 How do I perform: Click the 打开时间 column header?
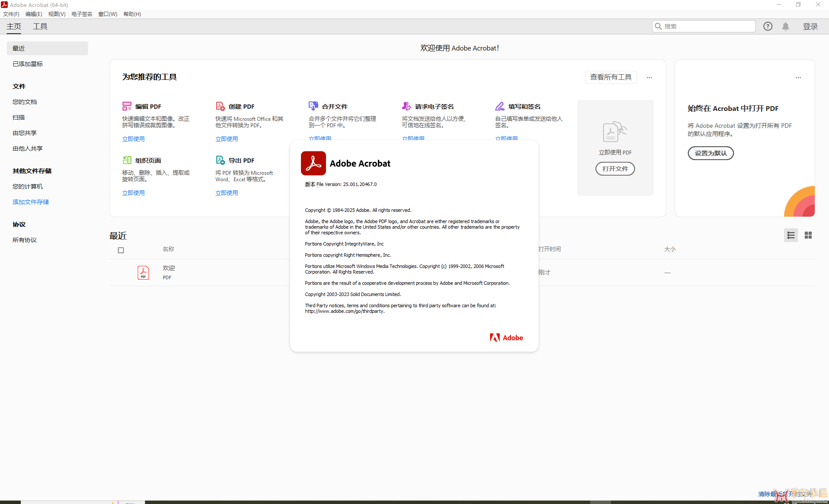point(549,249)
